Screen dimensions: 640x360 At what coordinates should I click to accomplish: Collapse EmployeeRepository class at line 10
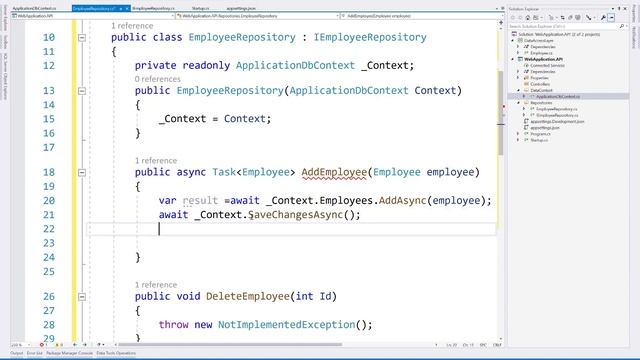point(82,38)
